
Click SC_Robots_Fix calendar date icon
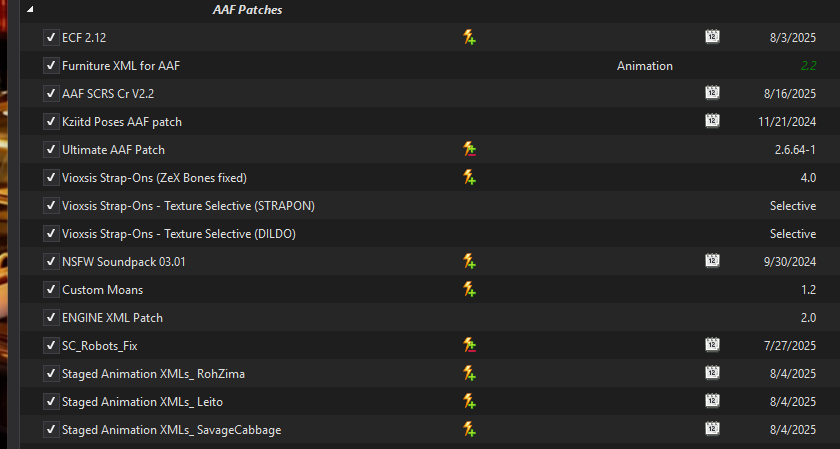[712, 345]
